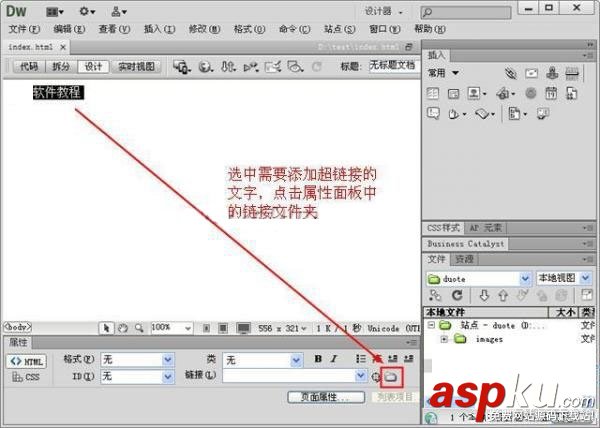Click the Point to File target icon
Image resolution: width=600 pixels, height=428 pixels.
tap(376, 377)
